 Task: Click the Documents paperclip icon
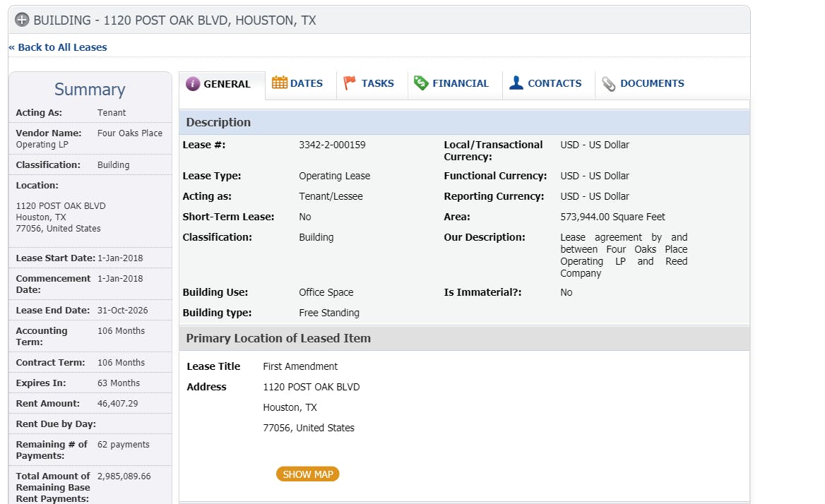(x=609, y=84)
